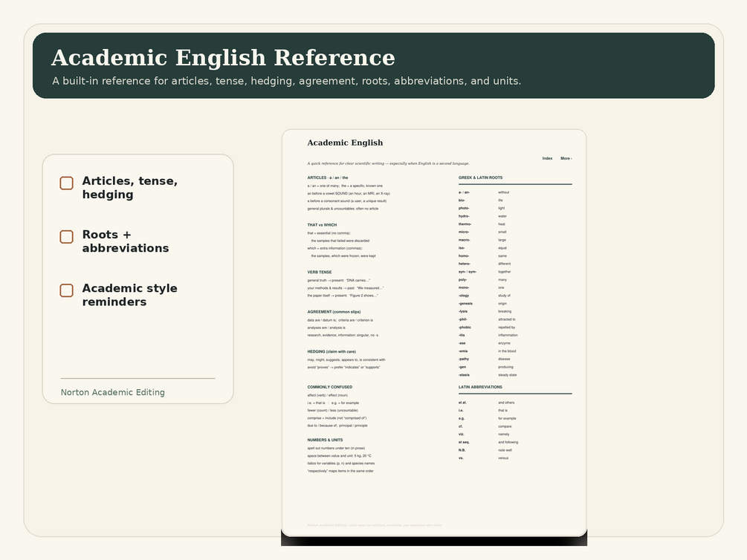The height and width of the screenshot is (560, 747).
Task: Tick the "Roots + abbreviations" checkbox
Action: pyautogui.click(x=67, y=237)
